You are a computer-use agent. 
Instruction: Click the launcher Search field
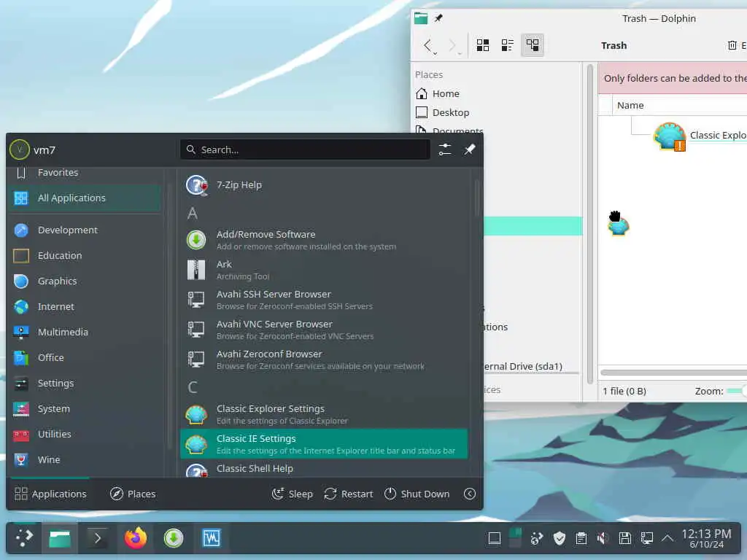click(305, 149)
